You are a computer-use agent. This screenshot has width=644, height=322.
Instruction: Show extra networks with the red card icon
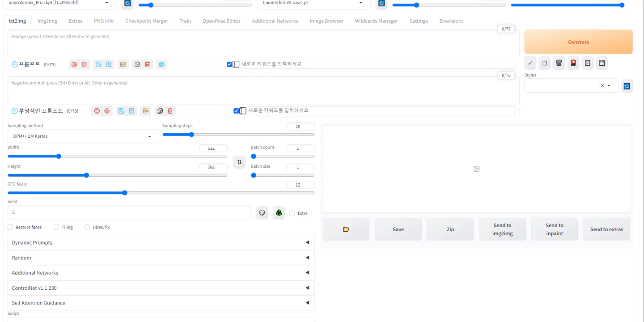573,63
